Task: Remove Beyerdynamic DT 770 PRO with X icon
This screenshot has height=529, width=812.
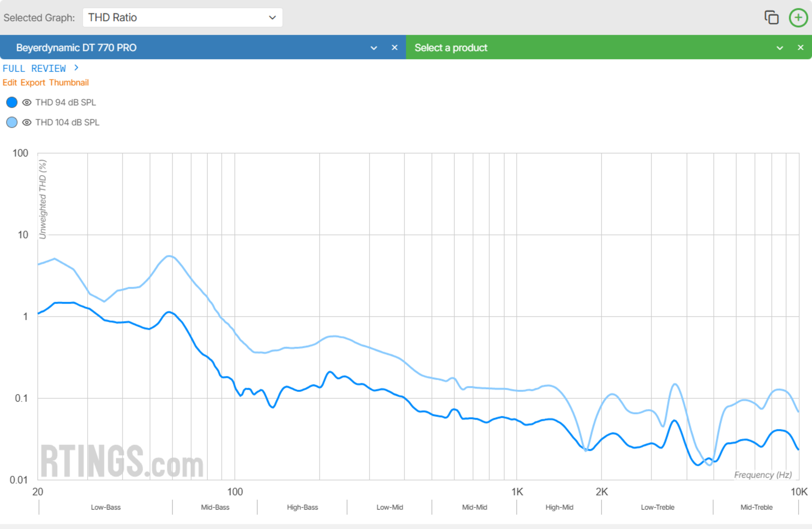Action: [394, 47]
